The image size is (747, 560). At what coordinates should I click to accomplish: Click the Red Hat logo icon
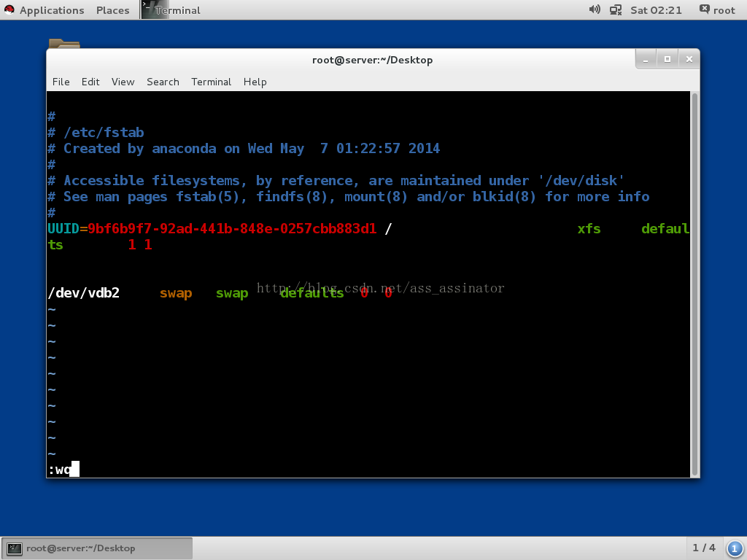click(x=9, y=10)
